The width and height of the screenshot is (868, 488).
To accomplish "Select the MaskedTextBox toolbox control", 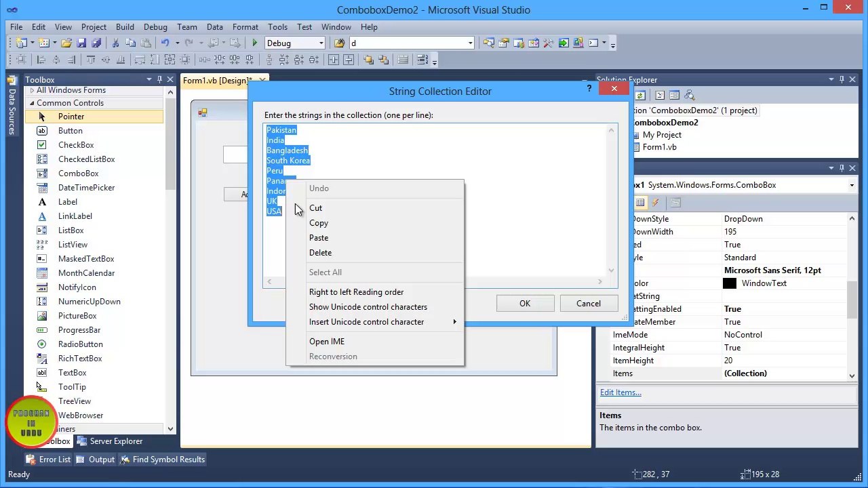I will 86,259.
